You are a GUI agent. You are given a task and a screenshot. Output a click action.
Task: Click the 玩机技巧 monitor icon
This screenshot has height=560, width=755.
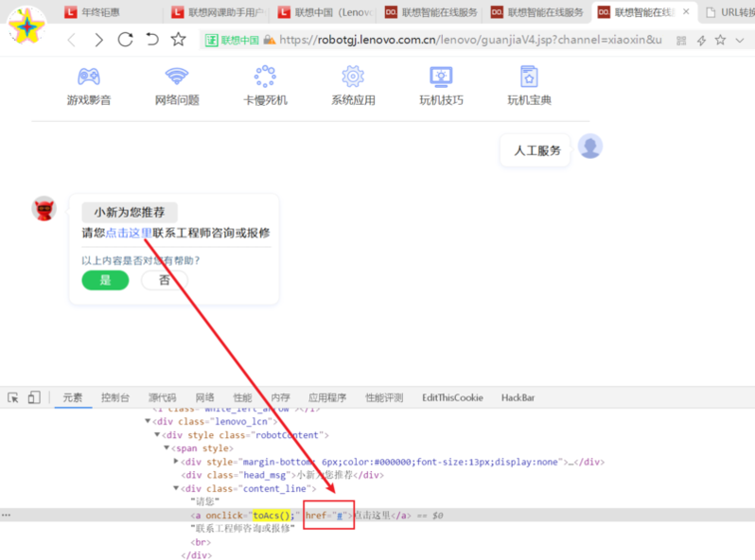[441, 77]
